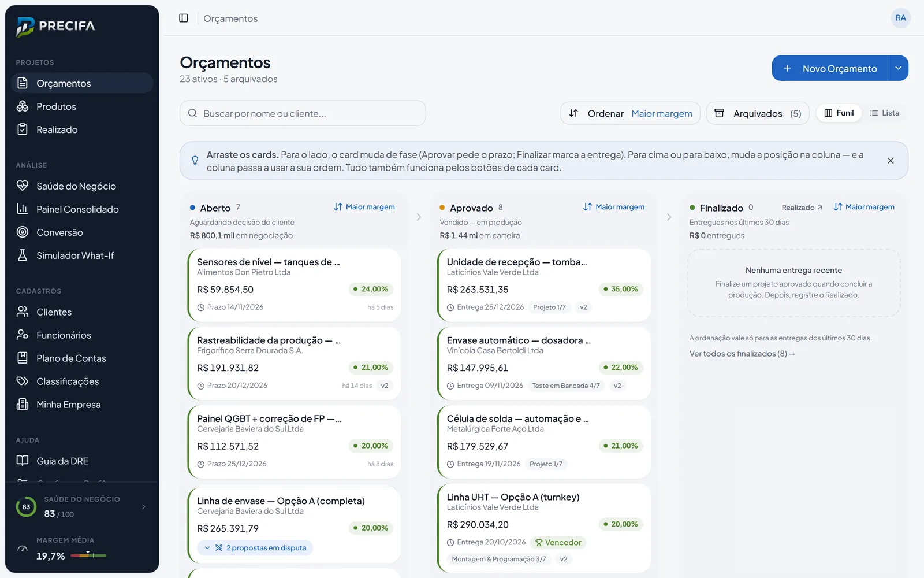Viewport: 924px width, 578px height.
Task: Focus the Buscar por nome search field
Action: tap(303, 113)
